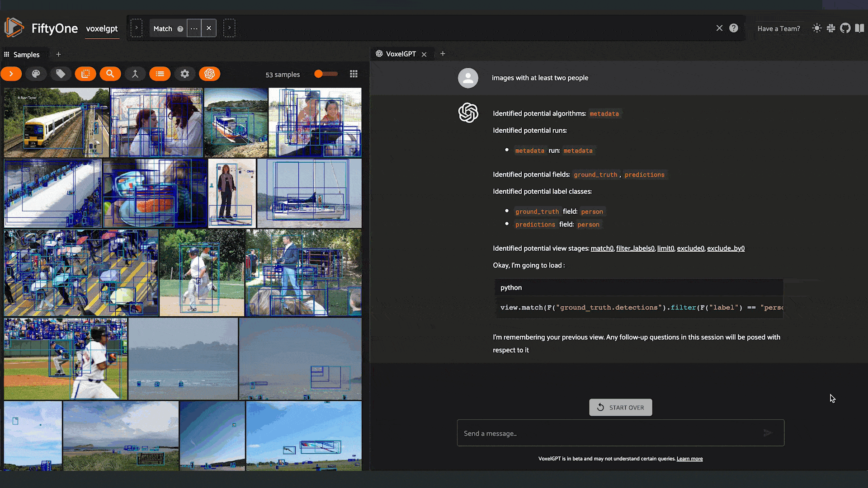The height and width of the screenshot is (488, 868).
Task: Expand the sidebar with the orange chevron button
Action: [x=11, y=74]
